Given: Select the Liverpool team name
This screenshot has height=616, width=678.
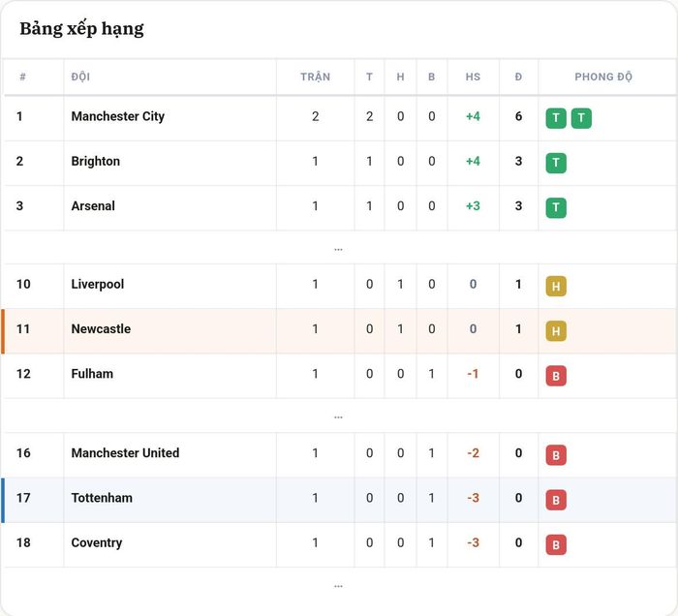Looking at the screenshot, I should (x=97, y=285).
